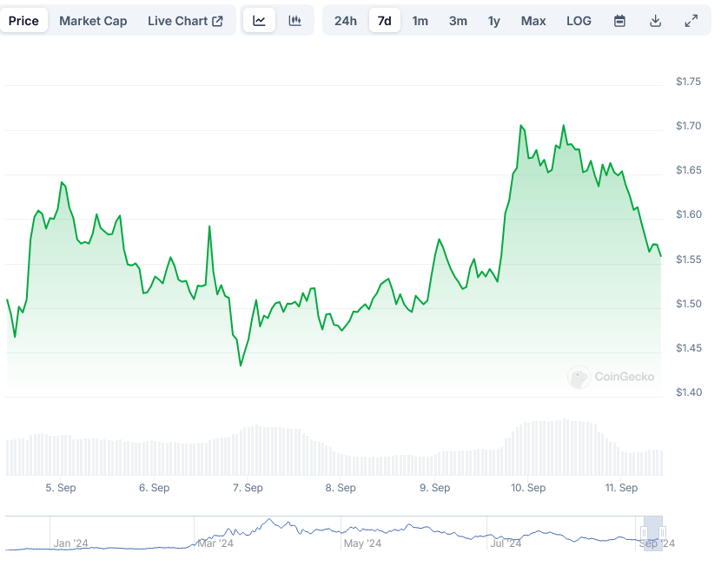Select the 1y time range

coord(494,21)
